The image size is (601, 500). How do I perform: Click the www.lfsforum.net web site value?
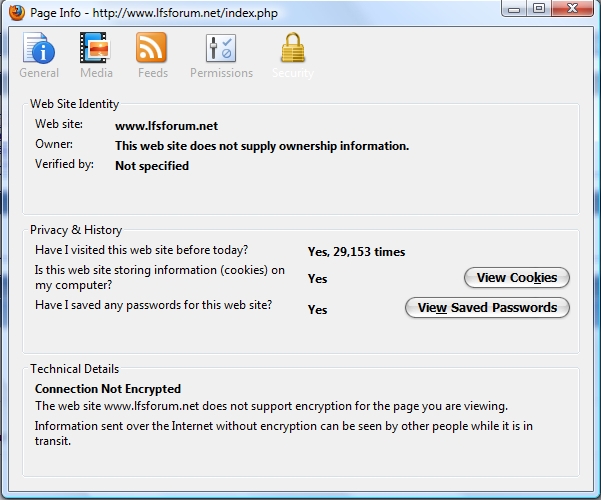coord(166,126)
